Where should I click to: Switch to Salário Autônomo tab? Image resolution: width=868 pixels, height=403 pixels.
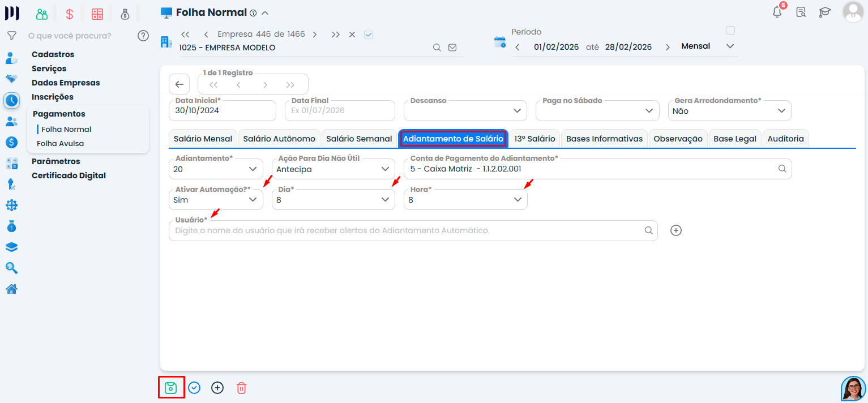pyautogui.click(x=279, y=139)
